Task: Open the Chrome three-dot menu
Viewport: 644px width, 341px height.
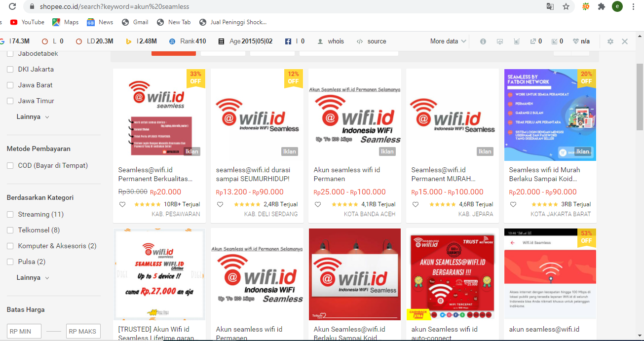Action: point(633,7)
